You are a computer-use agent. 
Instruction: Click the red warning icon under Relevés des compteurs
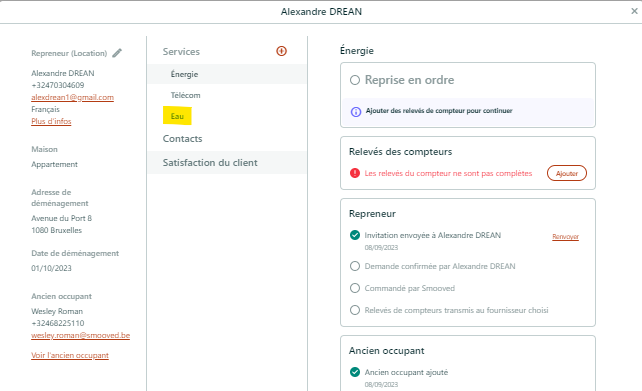tap(355, 173)
